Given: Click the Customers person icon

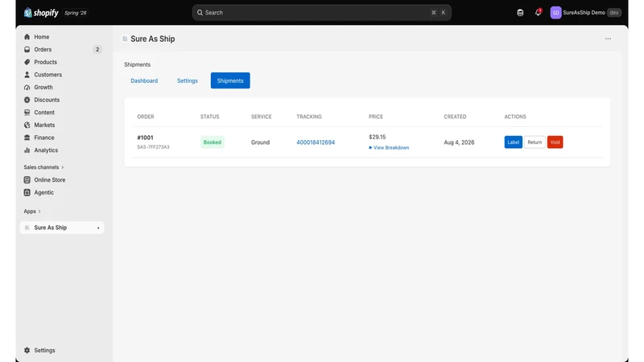Looking at the screenshot, I should point(27,75).
